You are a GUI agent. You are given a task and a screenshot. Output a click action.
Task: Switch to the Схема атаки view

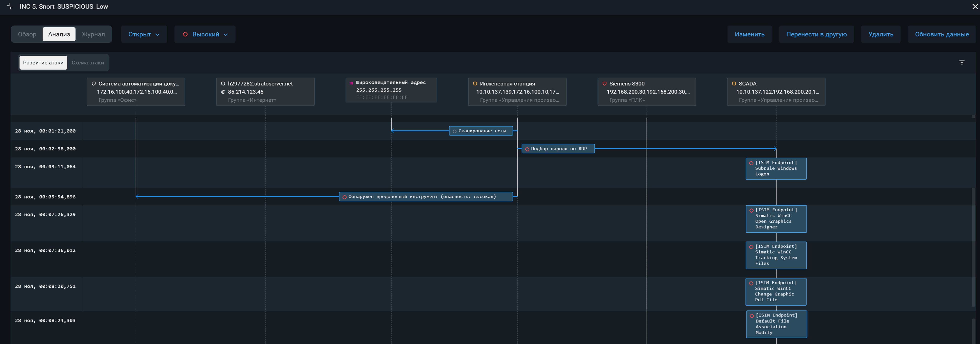[88, 63]
